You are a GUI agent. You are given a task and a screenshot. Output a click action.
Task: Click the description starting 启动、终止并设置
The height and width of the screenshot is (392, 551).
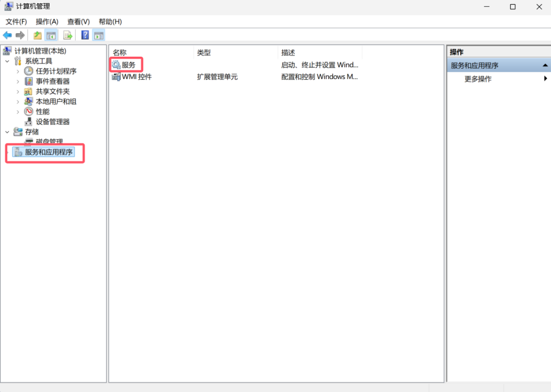click(x=319, y=65)
